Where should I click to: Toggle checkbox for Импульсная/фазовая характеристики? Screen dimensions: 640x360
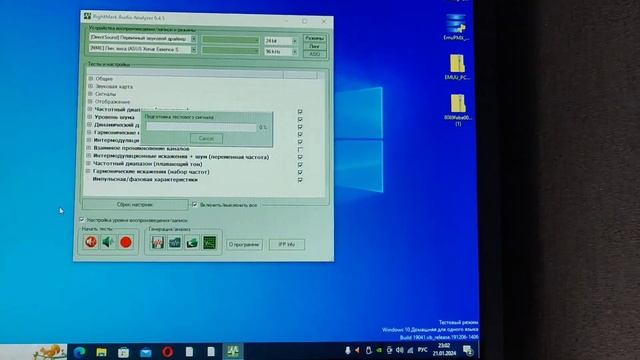click(300, 180)
